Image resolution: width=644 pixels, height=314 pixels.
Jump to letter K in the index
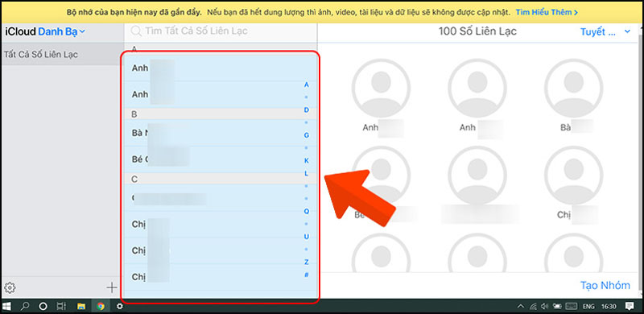pos(307,160)
